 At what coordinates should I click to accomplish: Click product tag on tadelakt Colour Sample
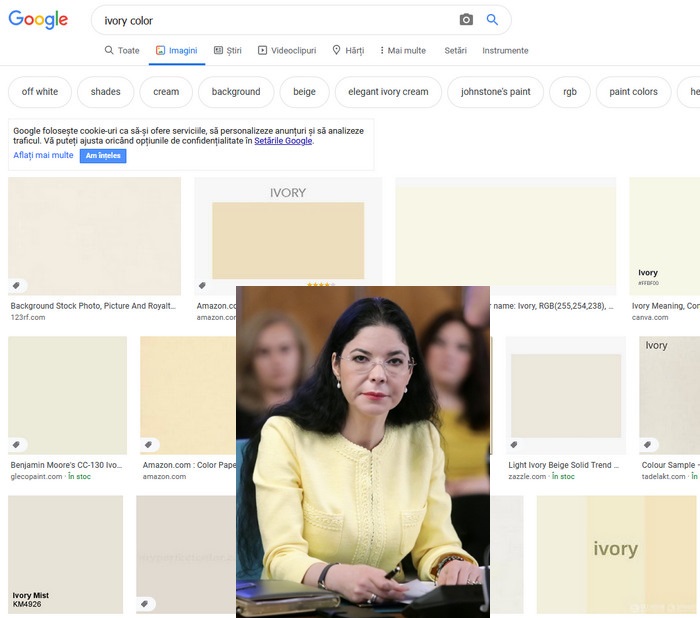coord(647,444)
